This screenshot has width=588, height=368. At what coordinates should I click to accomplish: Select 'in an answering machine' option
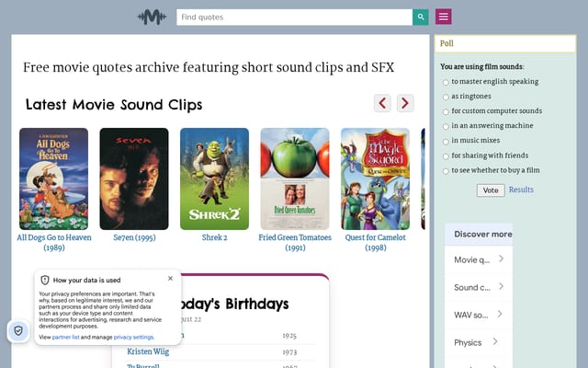446,127
